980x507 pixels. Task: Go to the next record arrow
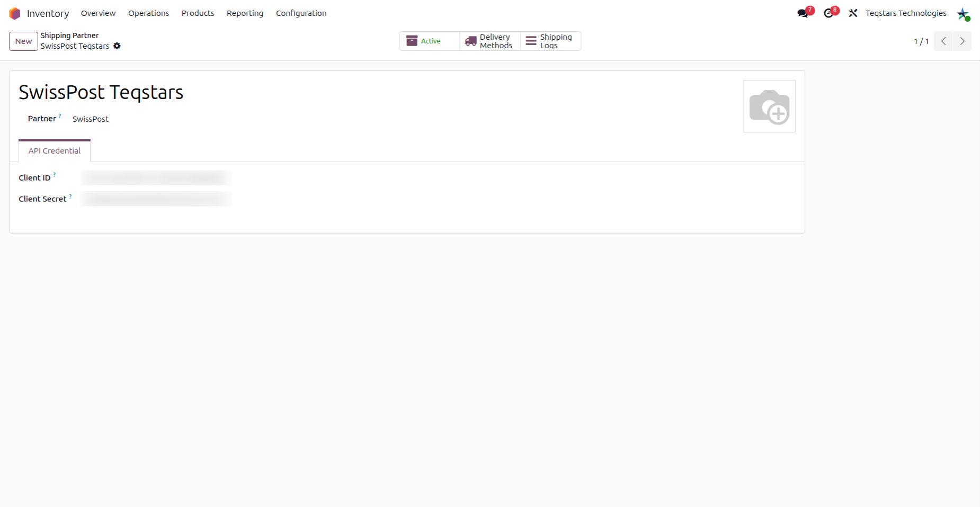pos(962,41)
